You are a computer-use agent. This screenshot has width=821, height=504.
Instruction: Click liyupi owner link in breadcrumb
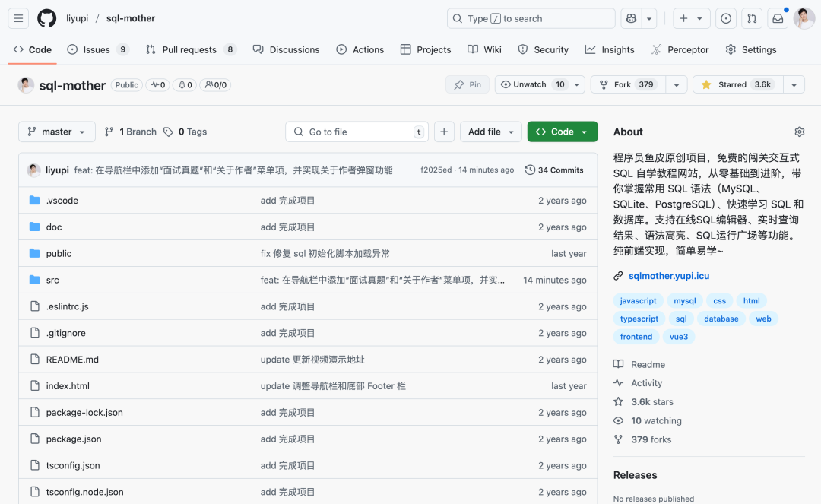77,18
